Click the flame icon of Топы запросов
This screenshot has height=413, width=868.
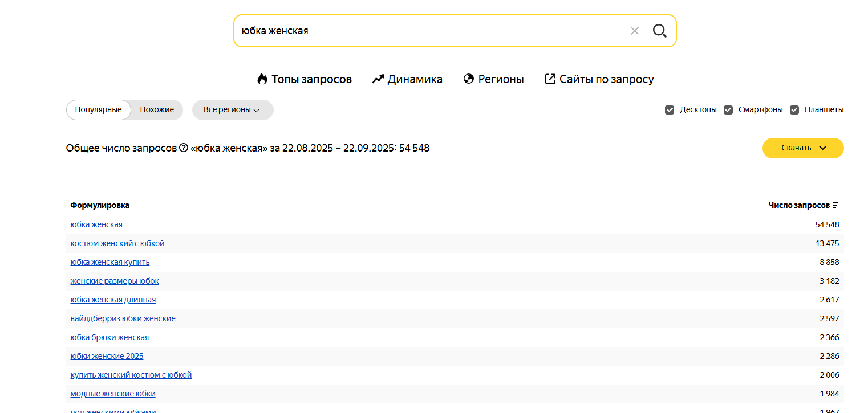(x=262, y=79)
